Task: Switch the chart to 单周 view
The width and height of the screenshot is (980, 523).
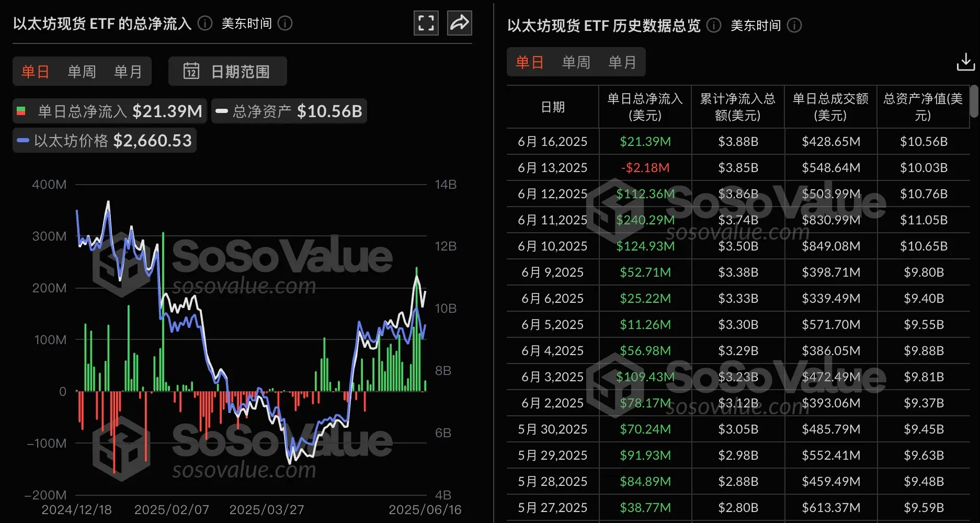Action: pos(82,71)
